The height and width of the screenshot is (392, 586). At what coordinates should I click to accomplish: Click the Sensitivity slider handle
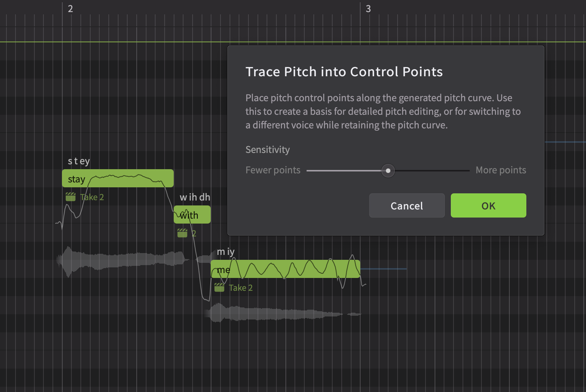388,171
